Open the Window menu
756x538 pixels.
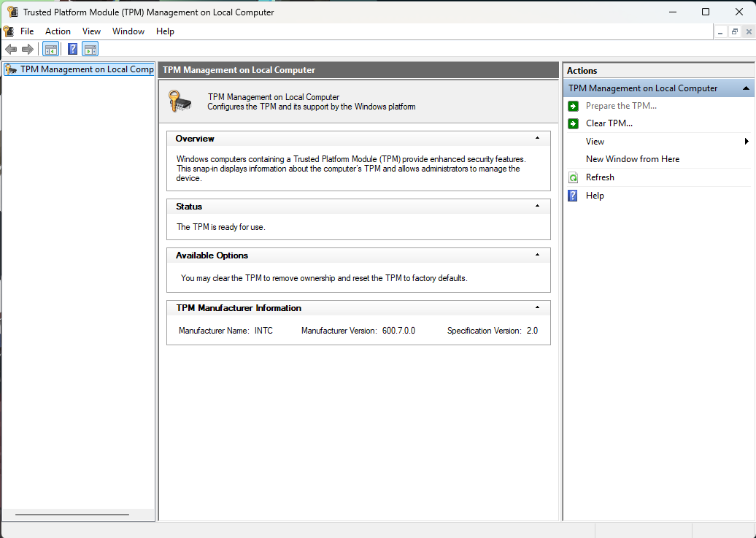point(128,31)
